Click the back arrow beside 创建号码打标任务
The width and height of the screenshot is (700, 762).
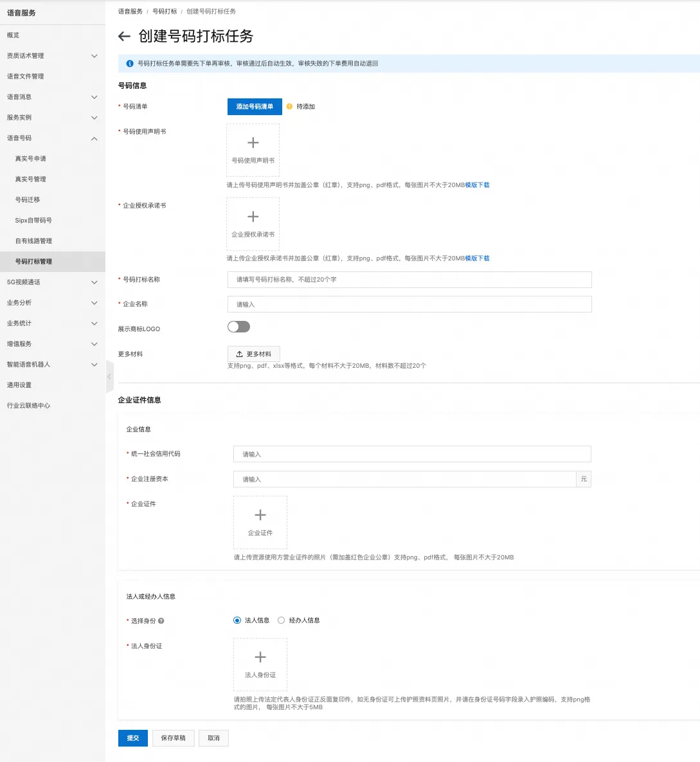124,37
